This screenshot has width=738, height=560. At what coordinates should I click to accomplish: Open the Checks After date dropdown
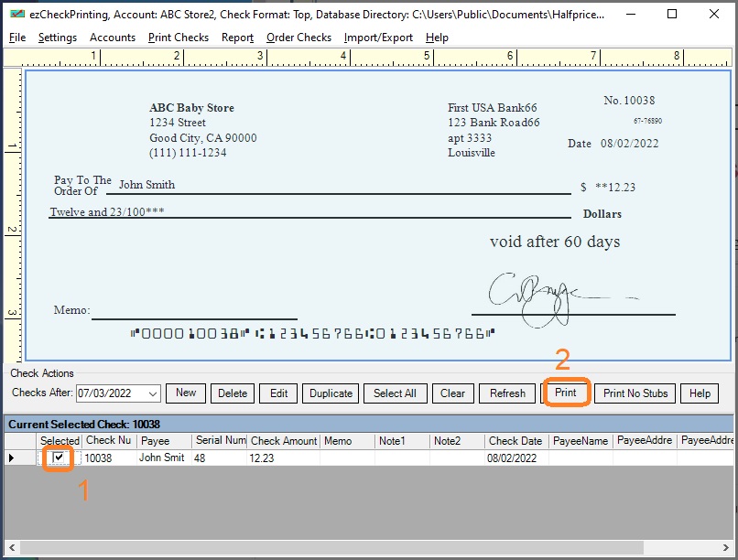click(x=152, y=393)
